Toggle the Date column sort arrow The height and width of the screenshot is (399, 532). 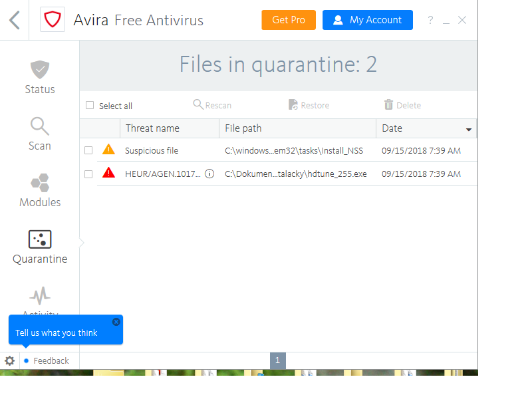pyautogui.click(x=469, y=129)
